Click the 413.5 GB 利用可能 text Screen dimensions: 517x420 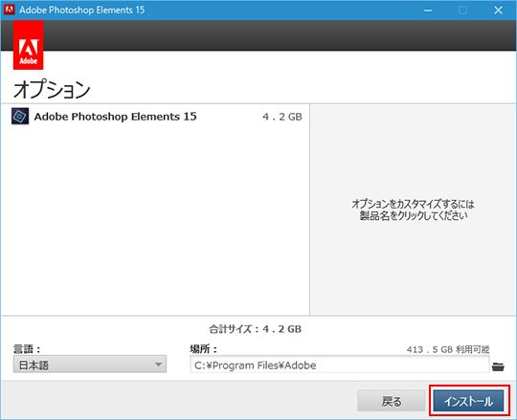448,349
